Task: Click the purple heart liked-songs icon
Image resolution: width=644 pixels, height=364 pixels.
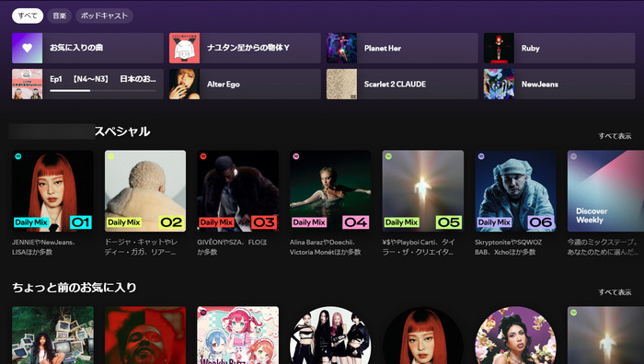Action: click(27, 48)
